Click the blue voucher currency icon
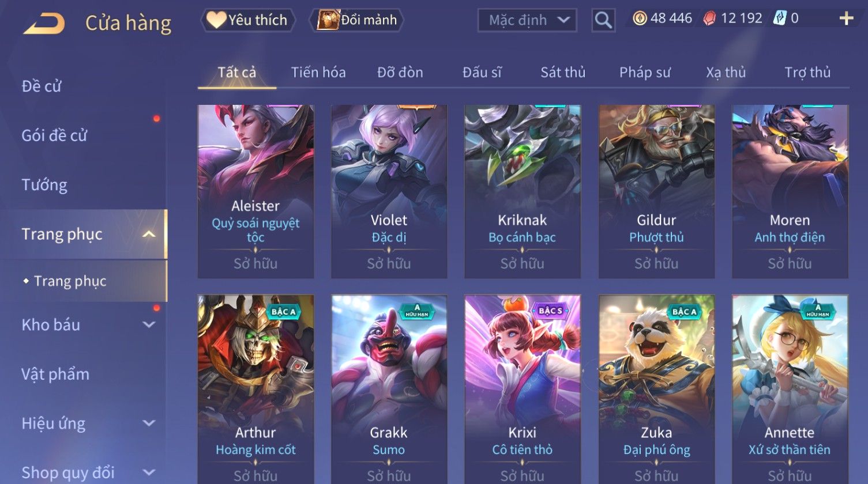 780,18
